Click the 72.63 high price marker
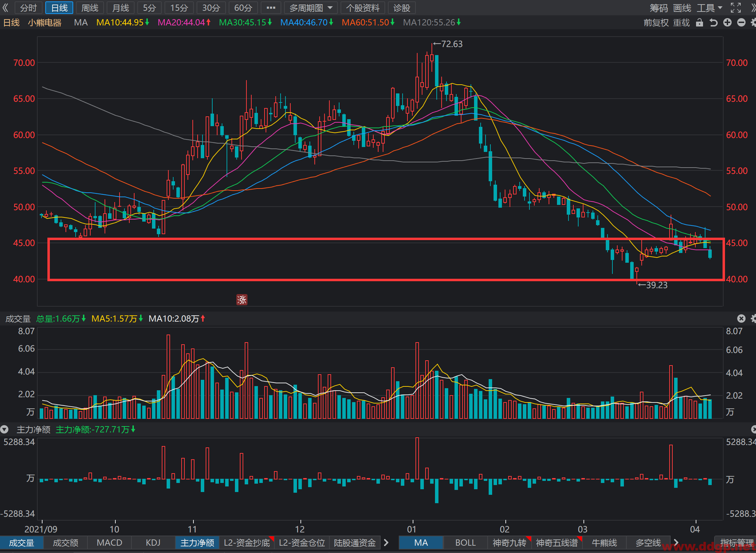Viewport: 756px width, 553px height. [x=448, y=44]
